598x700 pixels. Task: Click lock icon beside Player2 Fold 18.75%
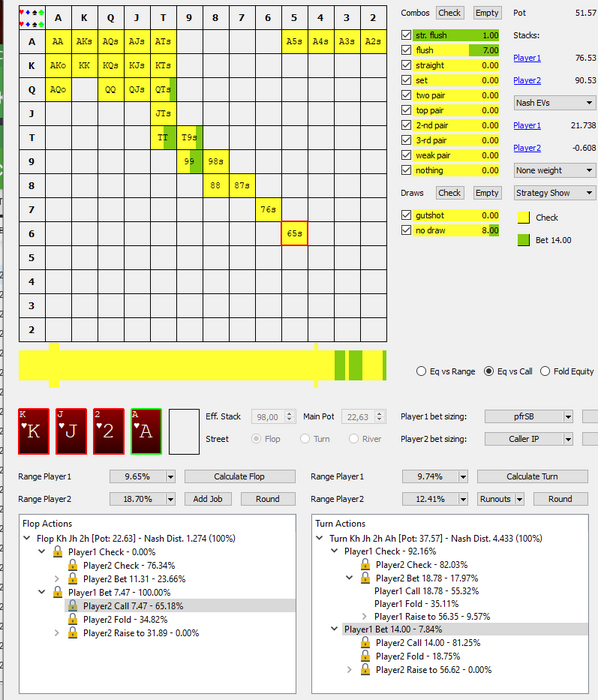click(365, 656)
